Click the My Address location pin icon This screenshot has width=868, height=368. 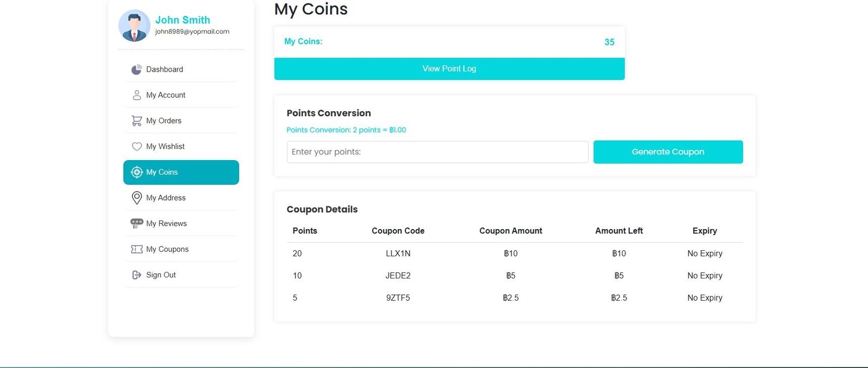137,198
